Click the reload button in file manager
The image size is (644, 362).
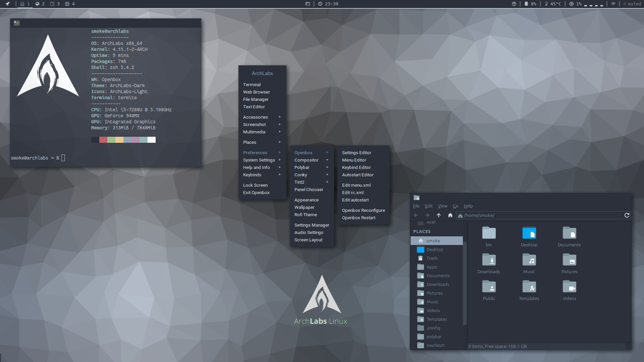tap(627, 215)
